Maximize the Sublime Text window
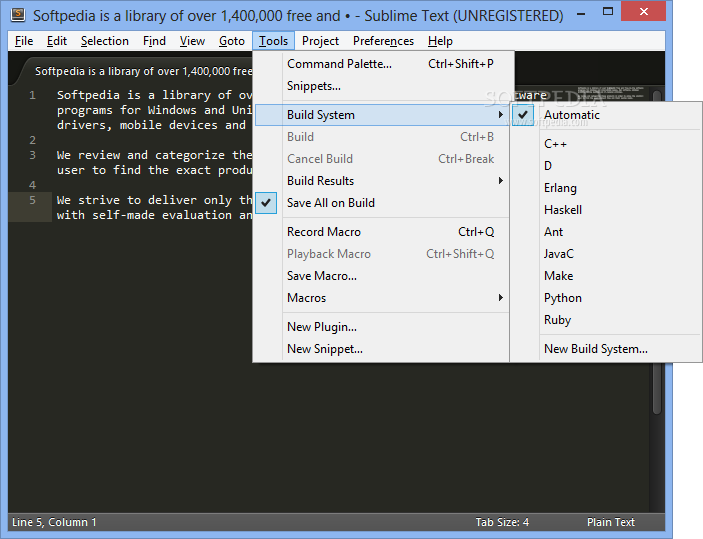Screen dimensions: 703x539 [608, 12]
